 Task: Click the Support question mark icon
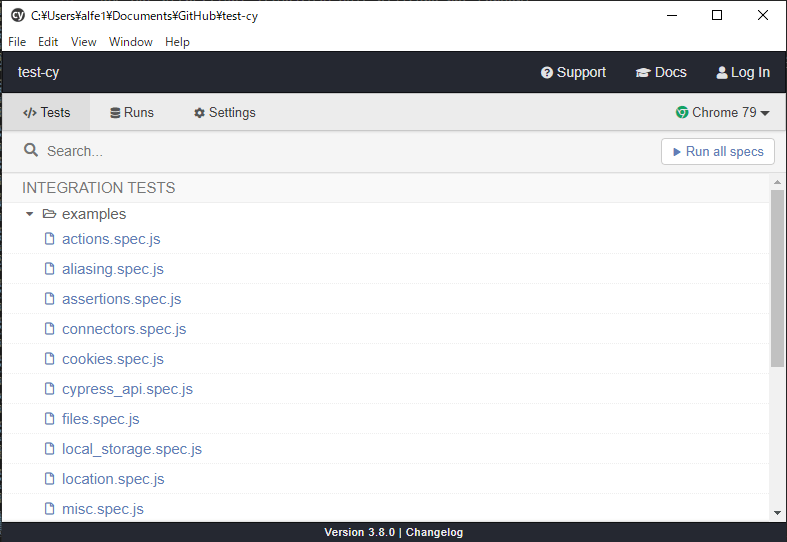(547, 73)
